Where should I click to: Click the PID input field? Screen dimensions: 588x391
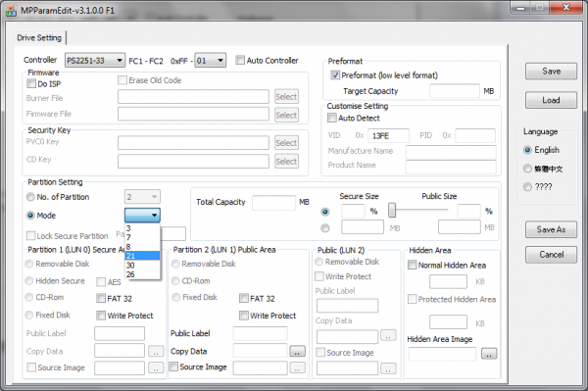pyautogui.click(x=475, y=135)
